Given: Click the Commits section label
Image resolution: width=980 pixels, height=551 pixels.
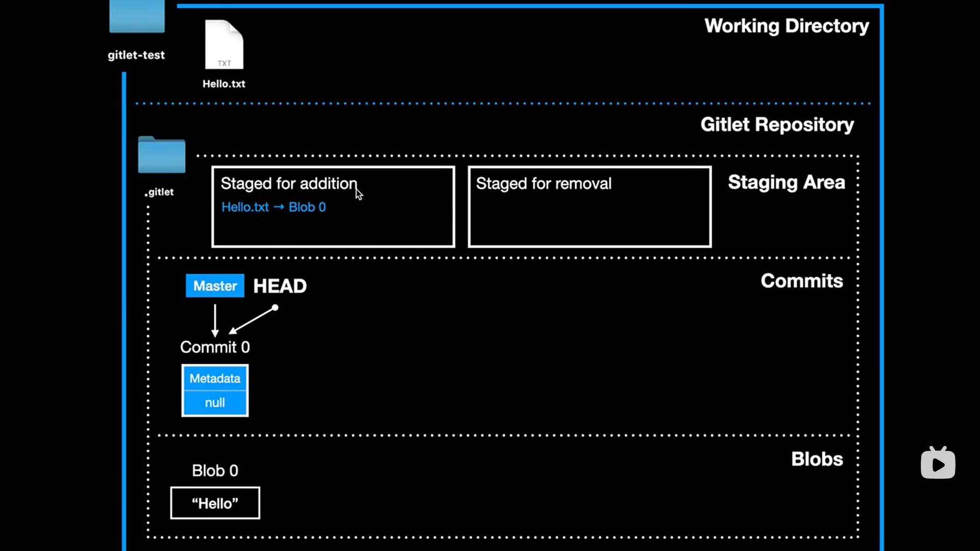Looking at the screenshot, I should point(801,281).
